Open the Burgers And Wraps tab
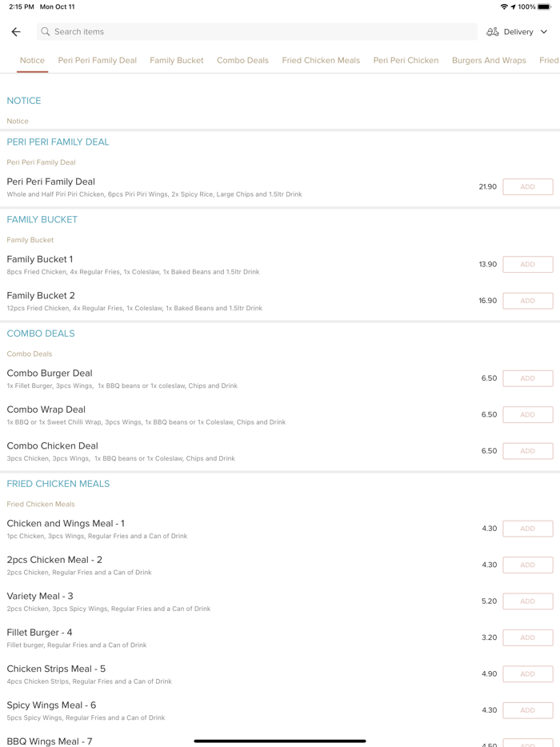 489,60
